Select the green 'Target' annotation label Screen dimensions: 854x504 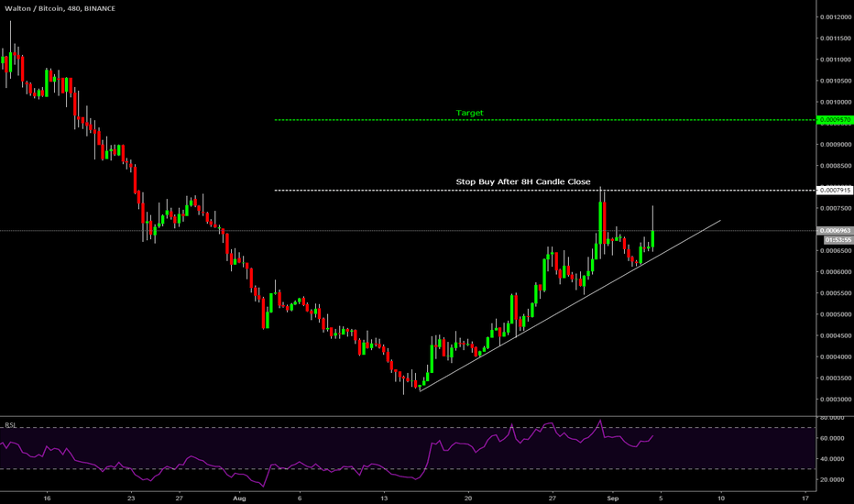[x=469, y=113]
